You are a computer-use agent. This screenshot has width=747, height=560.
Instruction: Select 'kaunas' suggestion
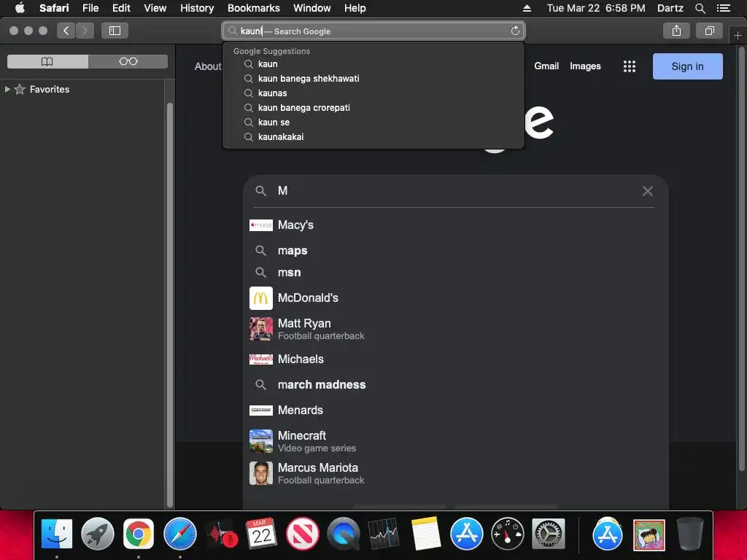coord(373,93)
